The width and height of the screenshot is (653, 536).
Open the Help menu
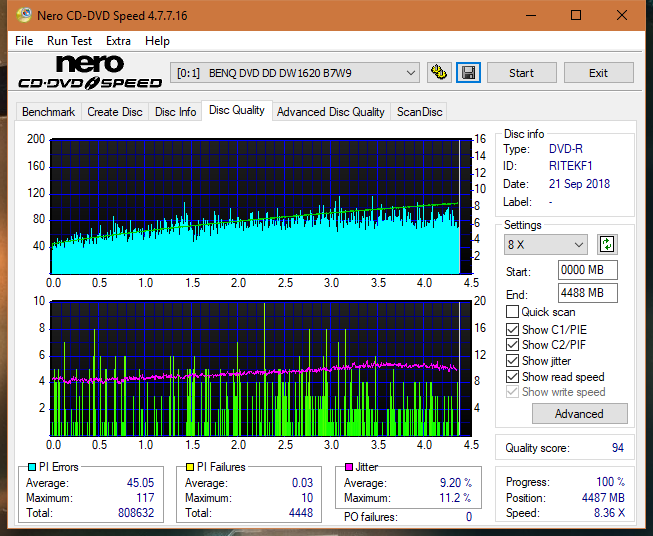click(x=157, y=41)
